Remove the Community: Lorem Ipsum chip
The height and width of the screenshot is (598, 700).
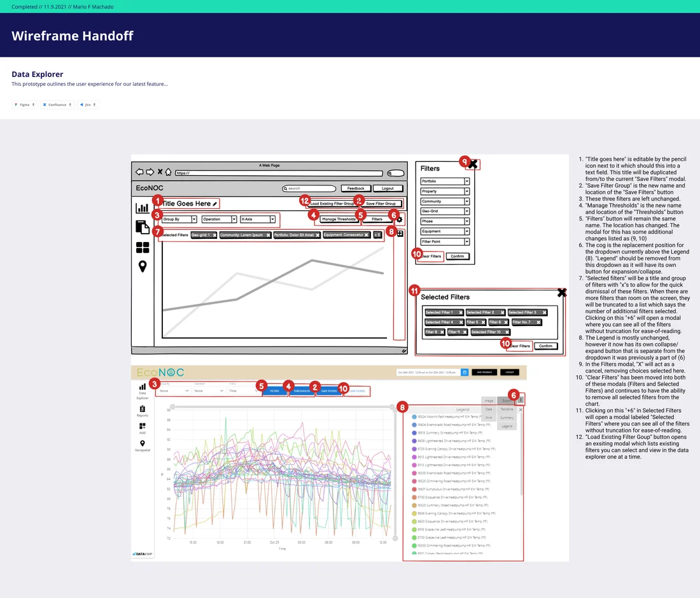tap(268, 235)
